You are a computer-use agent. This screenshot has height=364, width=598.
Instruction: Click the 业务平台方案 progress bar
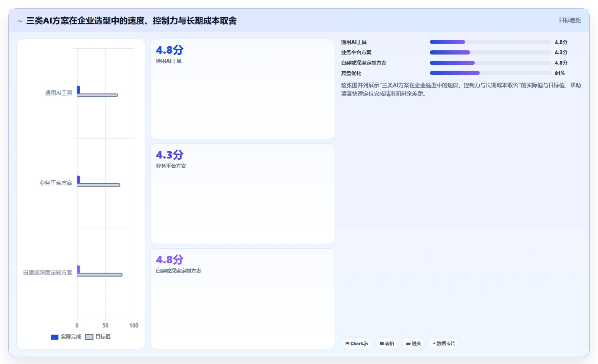tap(490, 52)
